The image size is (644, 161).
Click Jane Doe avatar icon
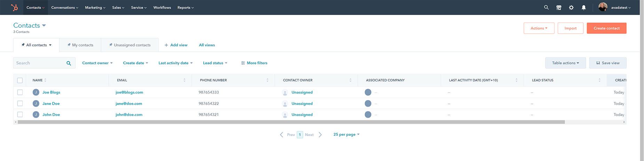tap(36, 103)
